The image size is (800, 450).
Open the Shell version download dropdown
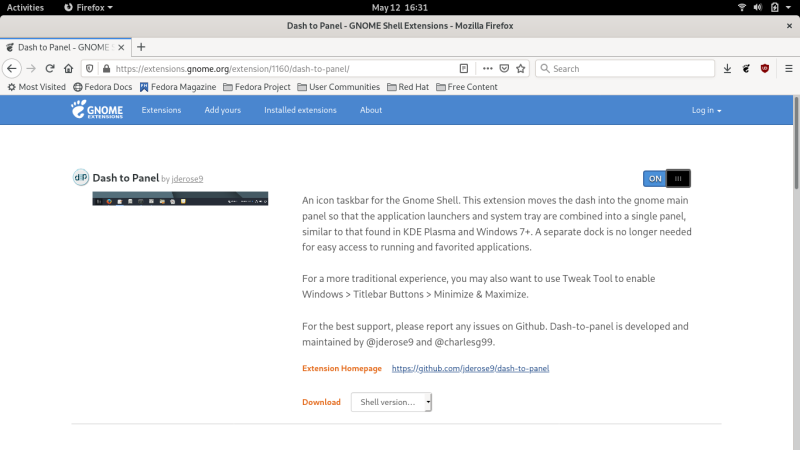(391, 402)
